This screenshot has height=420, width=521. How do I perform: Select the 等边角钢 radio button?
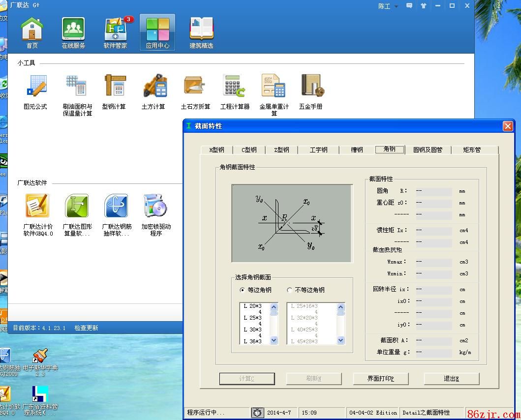coord(242,290)
